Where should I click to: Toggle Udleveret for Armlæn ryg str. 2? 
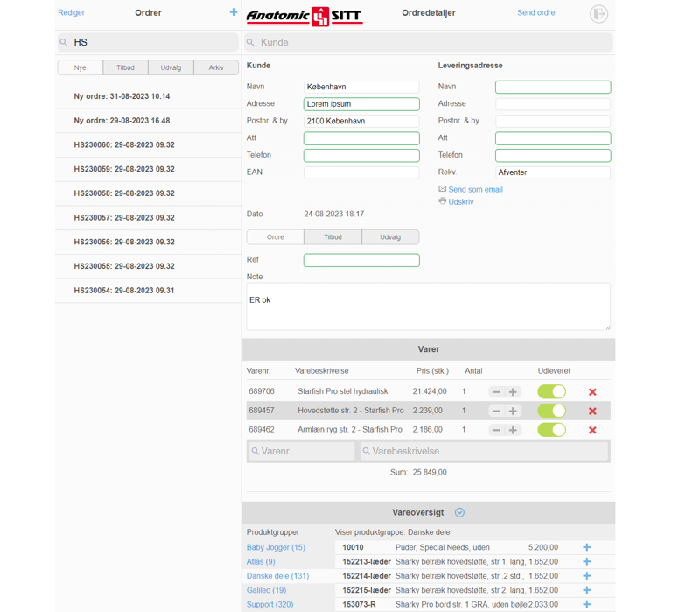click(x=551, y=430)
